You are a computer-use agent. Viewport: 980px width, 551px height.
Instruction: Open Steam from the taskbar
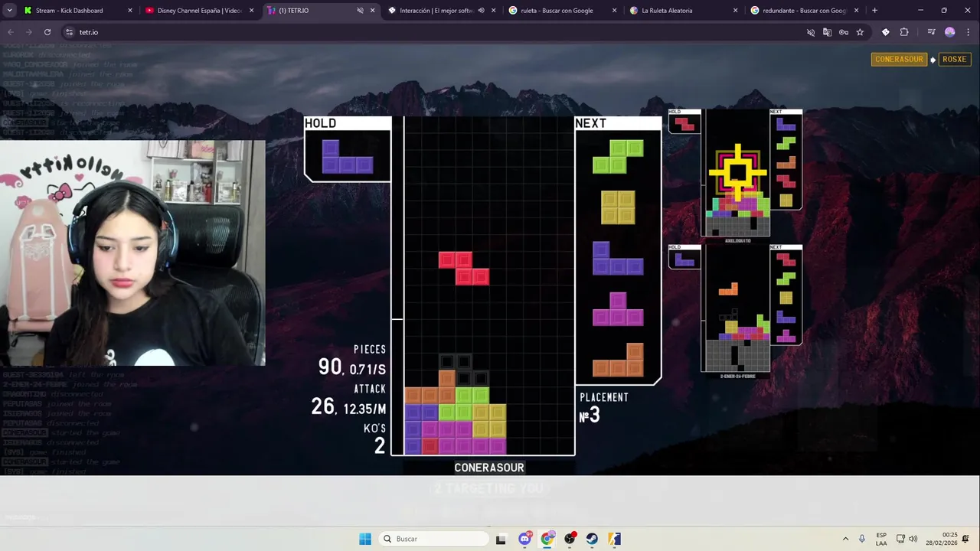click(x=592, y=539)
